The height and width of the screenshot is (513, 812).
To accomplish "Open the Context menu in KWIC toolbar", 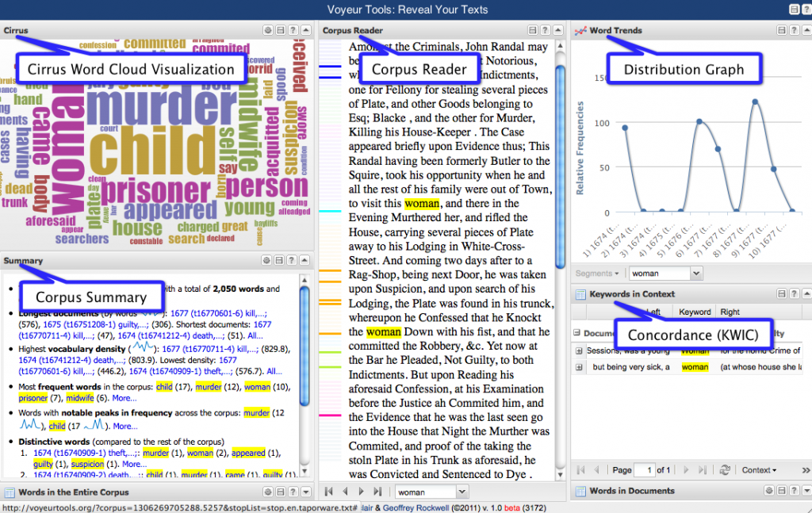I will coord(759,470).
